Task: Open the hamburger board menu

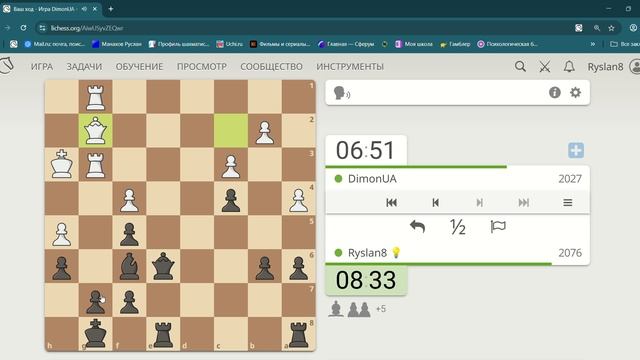Action: [568, 202]
